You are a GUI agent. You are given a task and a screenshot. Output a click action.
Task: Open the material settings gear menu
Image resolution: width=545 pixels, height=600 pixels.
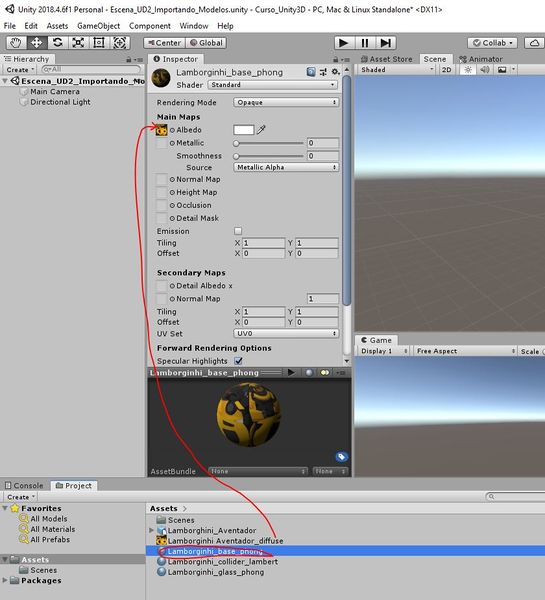pyautogui.click(x=336, y=72)
